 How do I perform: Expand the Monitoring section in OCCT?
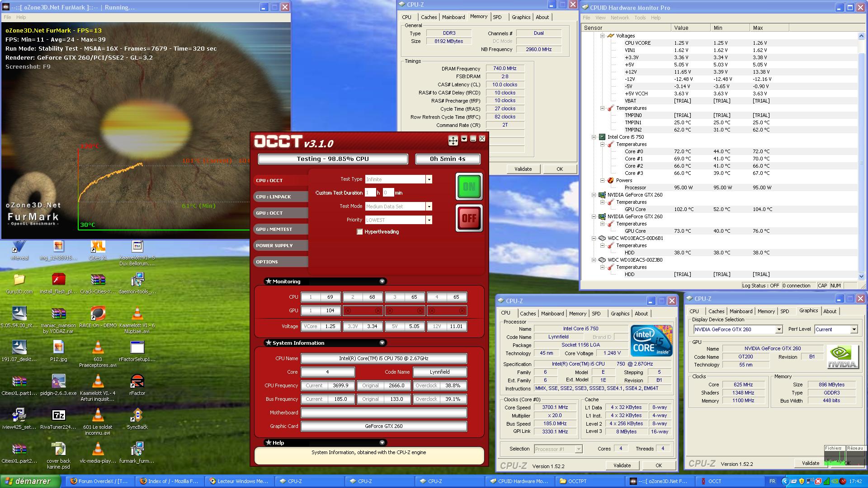pyautogui.click(x=382, y=281)
